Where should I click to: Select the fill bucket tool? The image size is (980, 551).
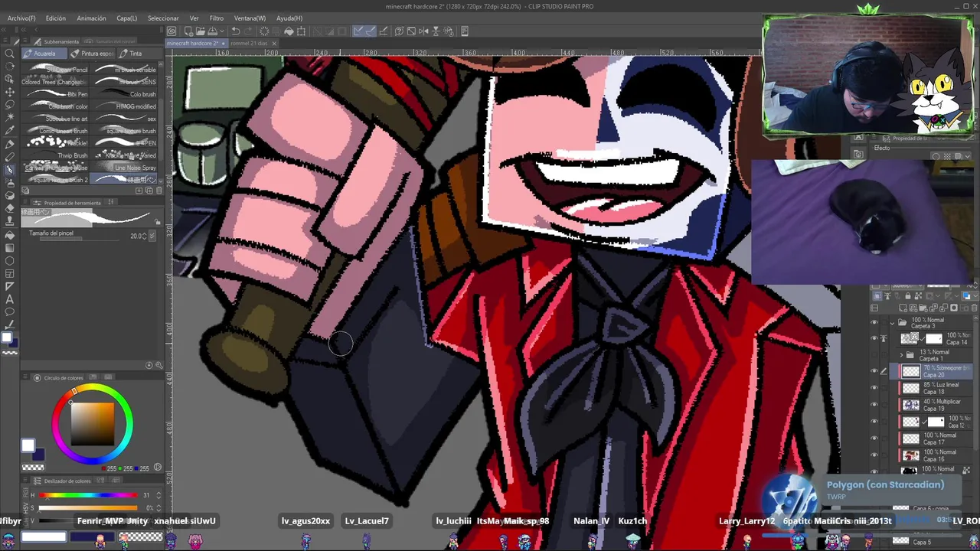point(9,235)
